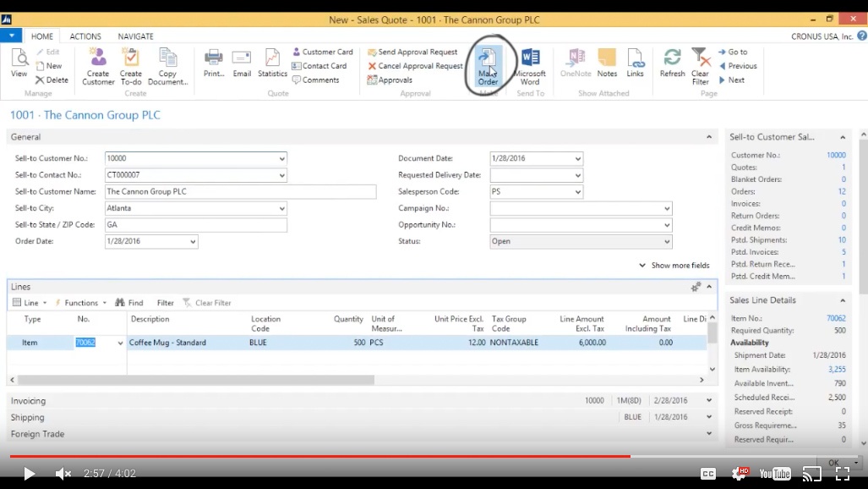Collapse the General section
Screen dimensions: 868x489
pos(709,137)
